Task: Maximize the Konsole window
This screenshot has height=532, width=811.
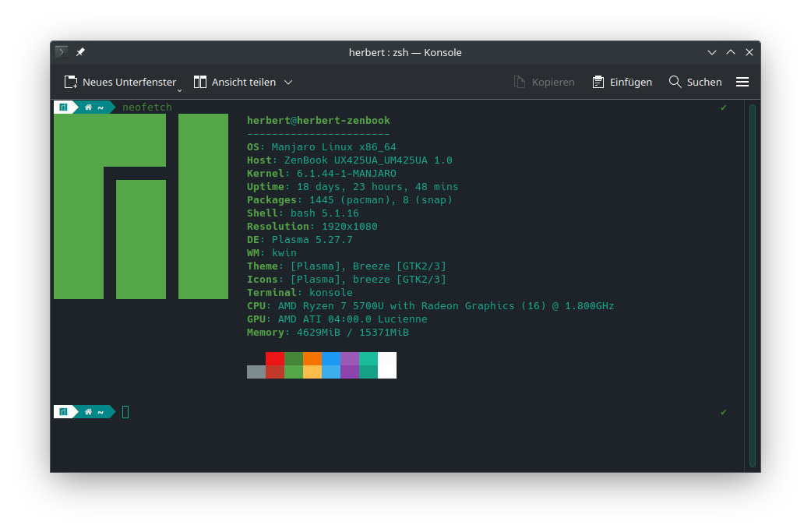Action: [x=731, y=52]
